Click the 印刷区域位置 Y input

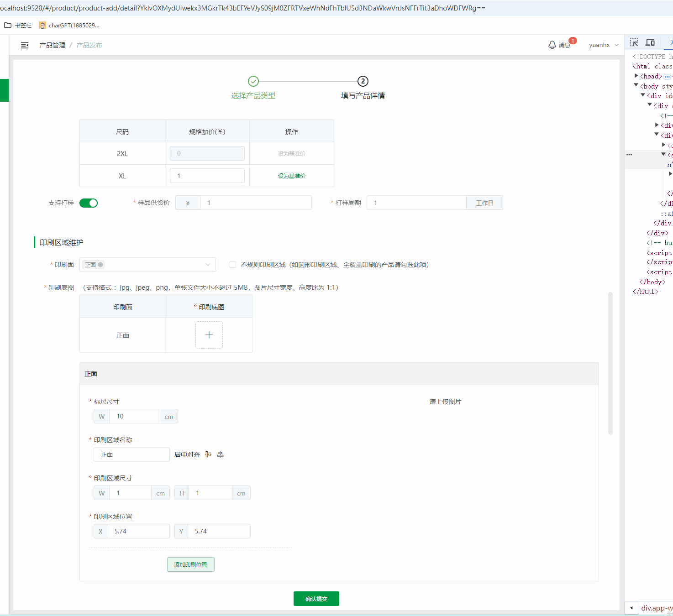point(219,531)
